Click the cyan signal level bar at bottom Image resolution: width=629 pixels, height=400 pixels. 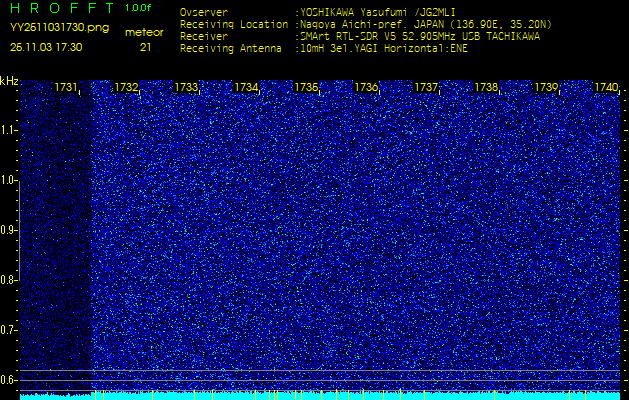(320, 396)
